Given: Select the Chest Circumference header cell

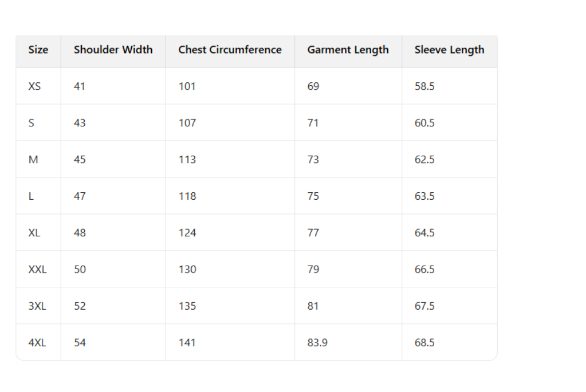Looking at the screenshot, I should [x=230, y=50].
